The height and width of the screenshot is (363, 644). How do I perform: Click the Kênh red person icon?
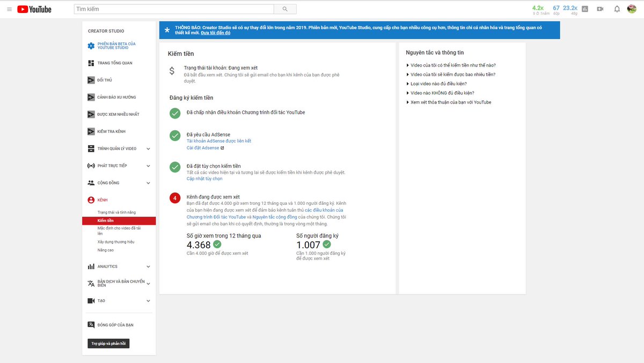click(91, 200)
